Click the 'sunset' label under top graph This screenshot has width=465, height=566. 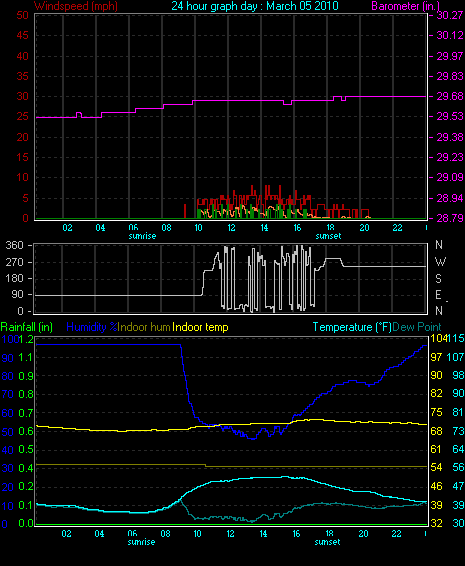coord(328,236)
